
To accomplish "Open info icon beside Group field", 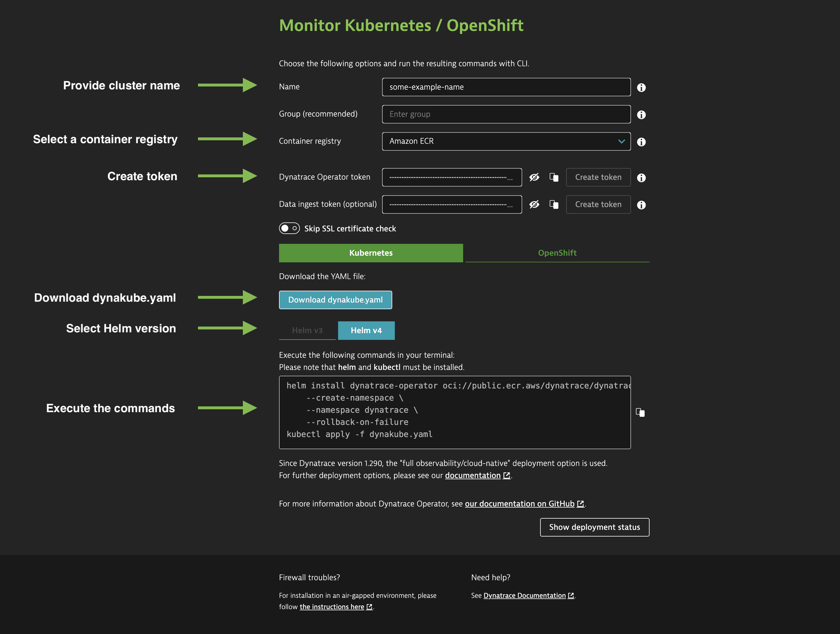I will pos(641,115).
